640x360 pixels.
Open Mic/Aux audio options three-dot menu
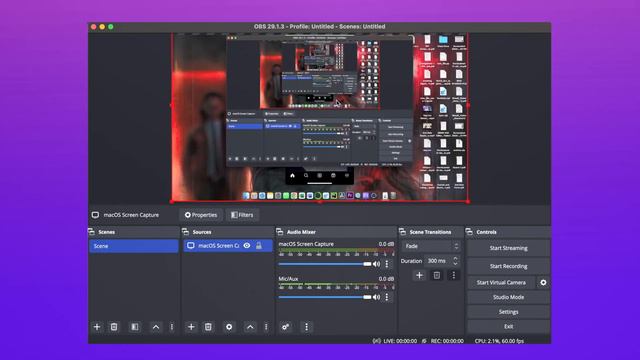pos(387,297)
